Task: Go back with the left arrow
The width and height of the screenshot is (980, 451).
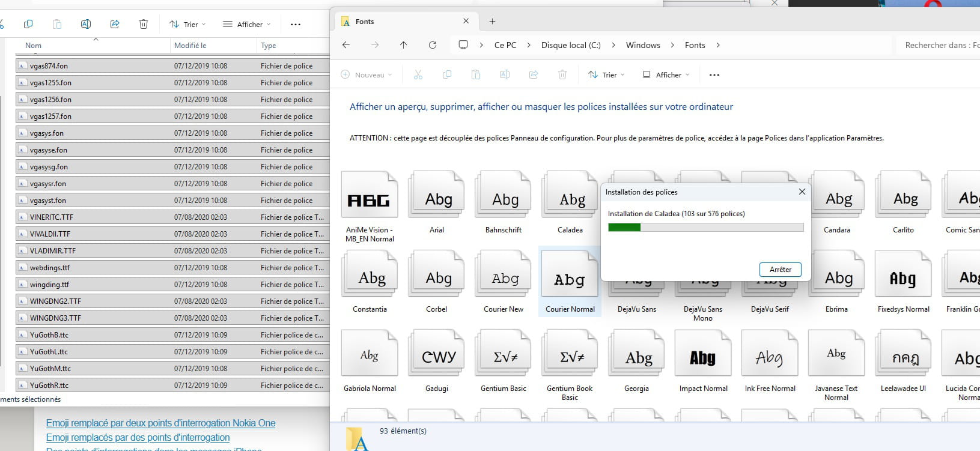Action: (346, 45)
